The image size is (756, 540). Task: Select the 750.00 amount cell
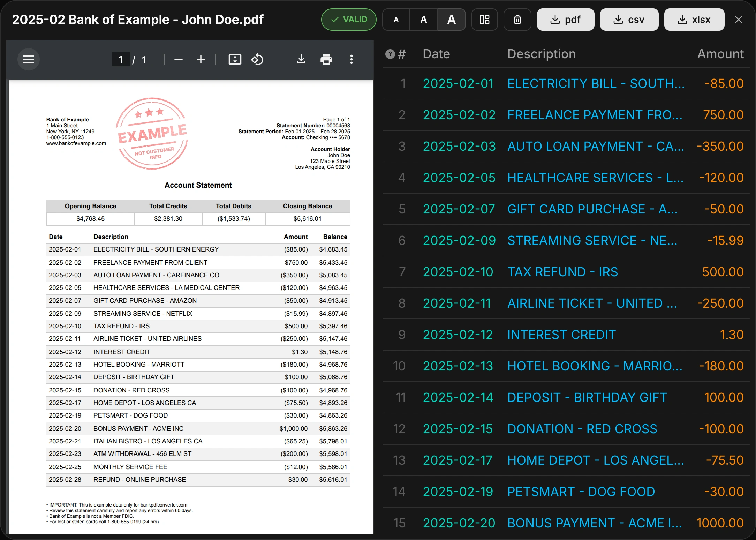723,115
